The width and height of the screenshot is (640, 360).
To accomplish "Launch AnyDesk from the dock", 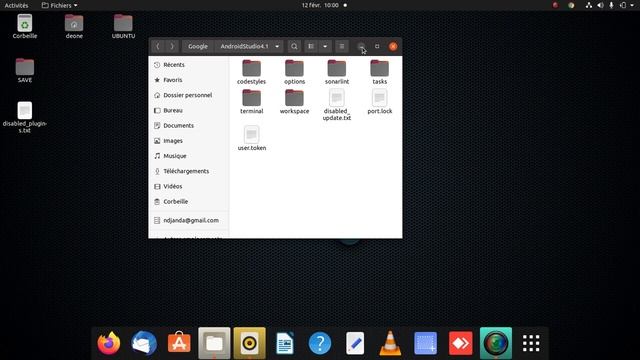I will pyautogui.click(x=460, y=343).
